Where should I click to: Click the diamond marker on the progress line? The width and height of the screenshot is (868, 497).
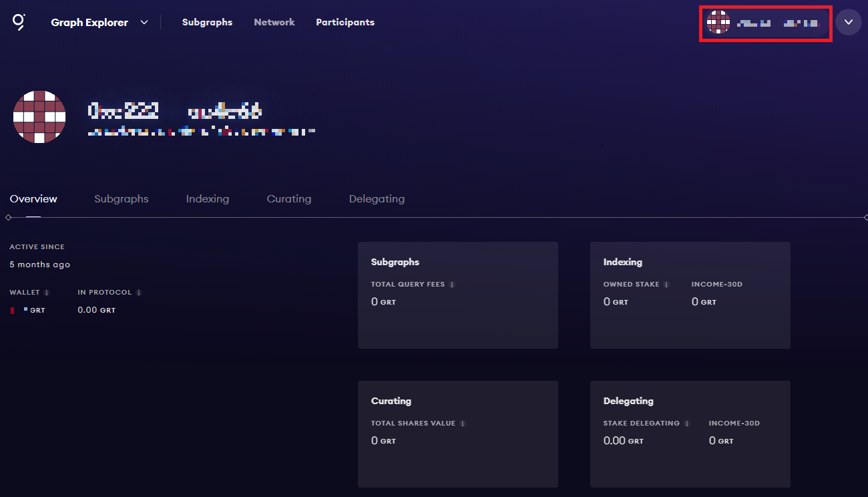pos(9,216)
